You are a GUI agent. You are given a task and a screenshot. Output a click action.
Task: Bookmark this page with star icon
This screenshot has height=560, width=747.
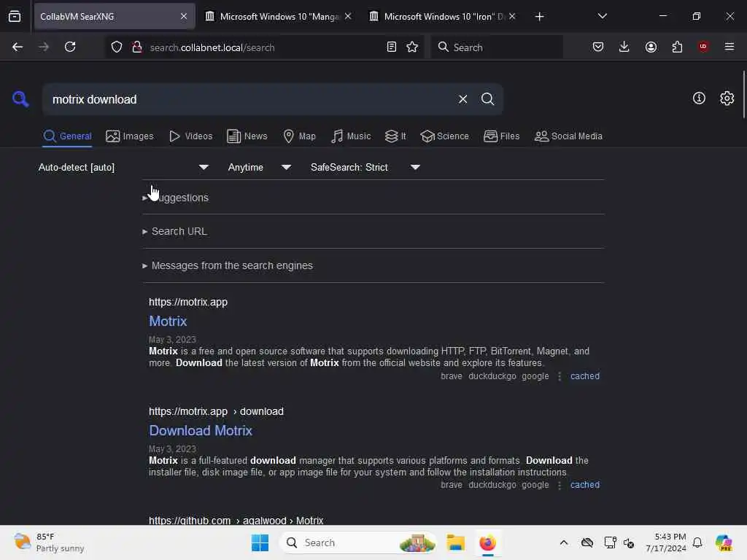412,47
